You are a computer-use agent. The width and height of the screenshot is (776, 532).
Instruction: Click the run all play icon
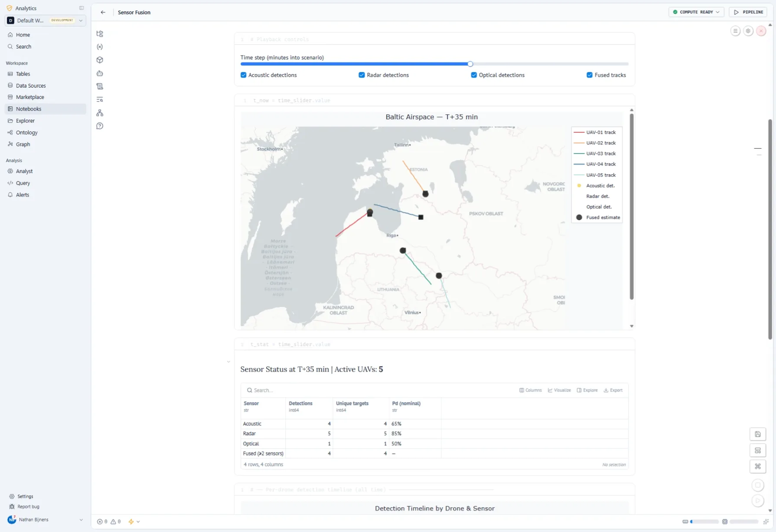[x=758, y=501]
